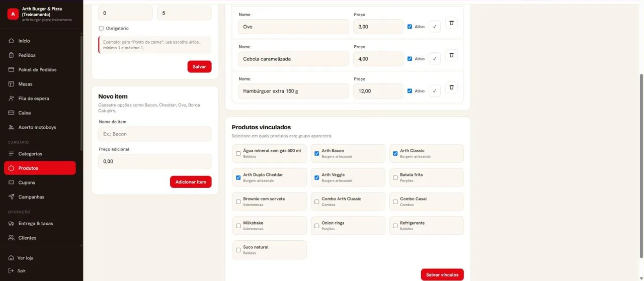Click the maximum field showing 5
This screenshot has width=644, height=281.
[184, 13]
